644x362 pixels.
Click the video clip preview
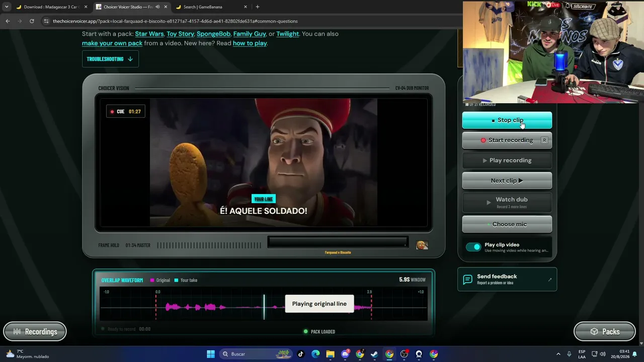click(264, 162)
